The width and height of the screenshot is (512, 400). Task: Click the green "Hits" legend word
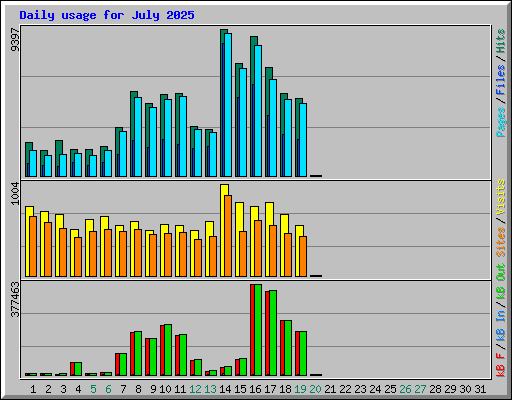point(501,41)
